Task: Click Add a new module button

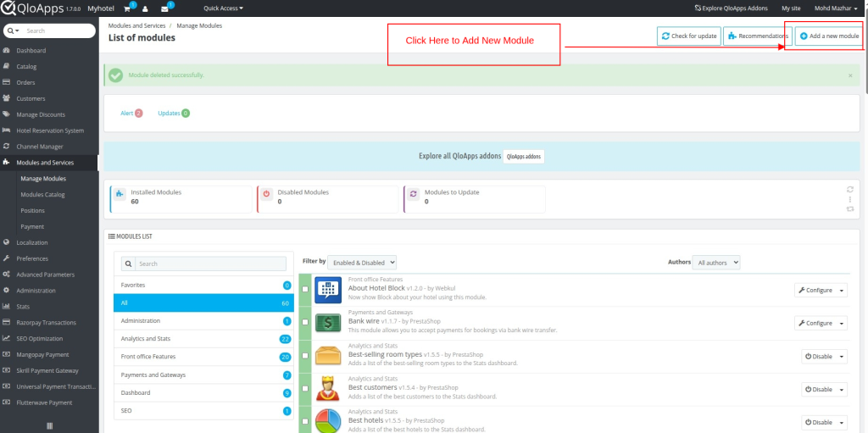Action: [x=829, y=36]
